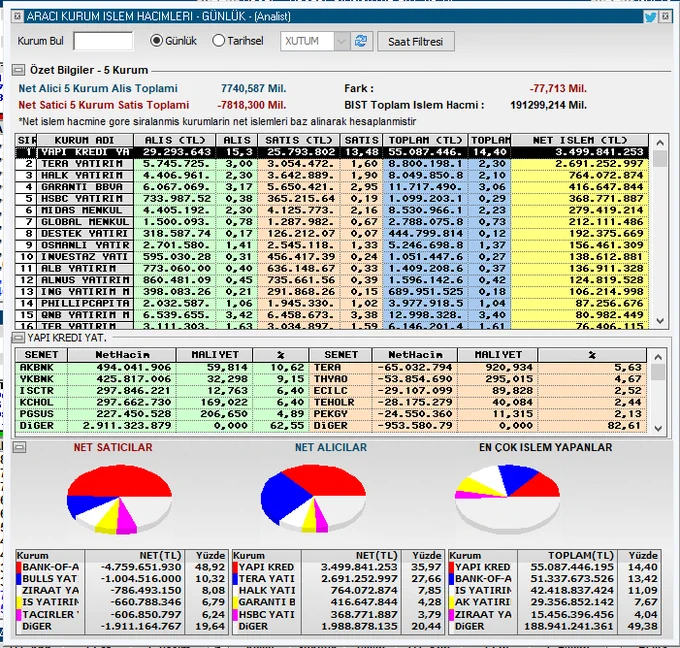Select the YAPI KREDI YA broker row
The height and width of the screenshot is (648, 680).
pos(332,152)
